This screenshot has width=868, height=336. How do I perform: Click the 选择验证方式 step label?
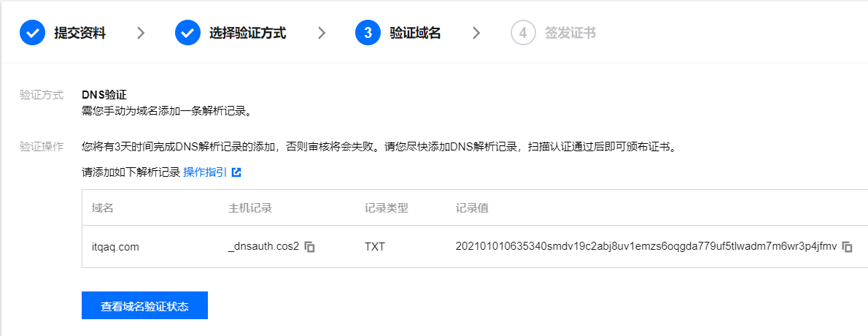pyautogui.click(x=247, y=34)
